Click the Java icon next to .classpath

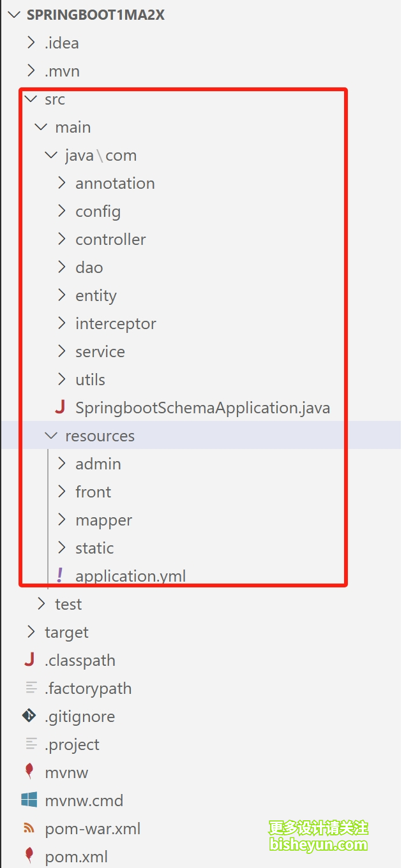coord(29,660)
